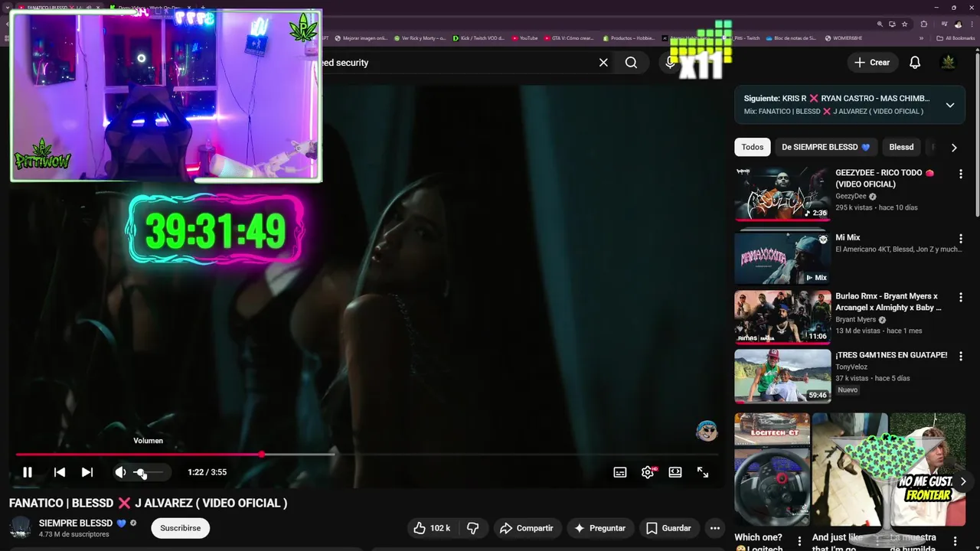Image resolution: width=980 pixels, height=551 pixels.
Task: Skip to the next video
Action: (87, 472)
